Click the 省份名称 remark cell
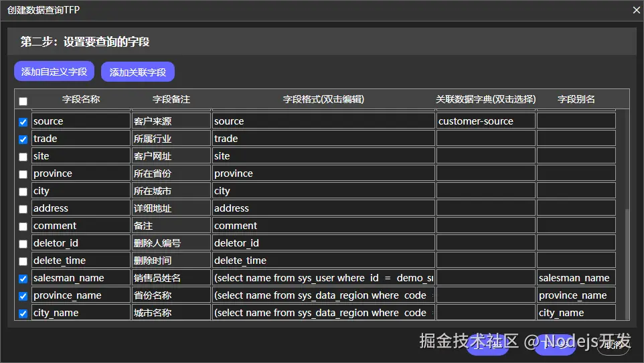The height and width of the screenshot is (363, 644). coord(171,295)
